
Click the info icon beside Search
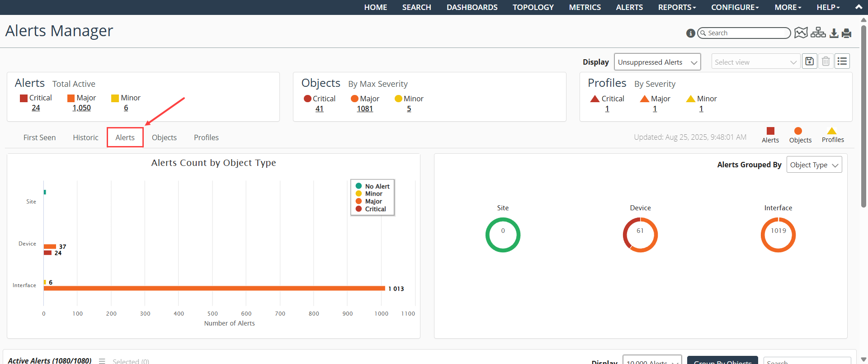690,33
